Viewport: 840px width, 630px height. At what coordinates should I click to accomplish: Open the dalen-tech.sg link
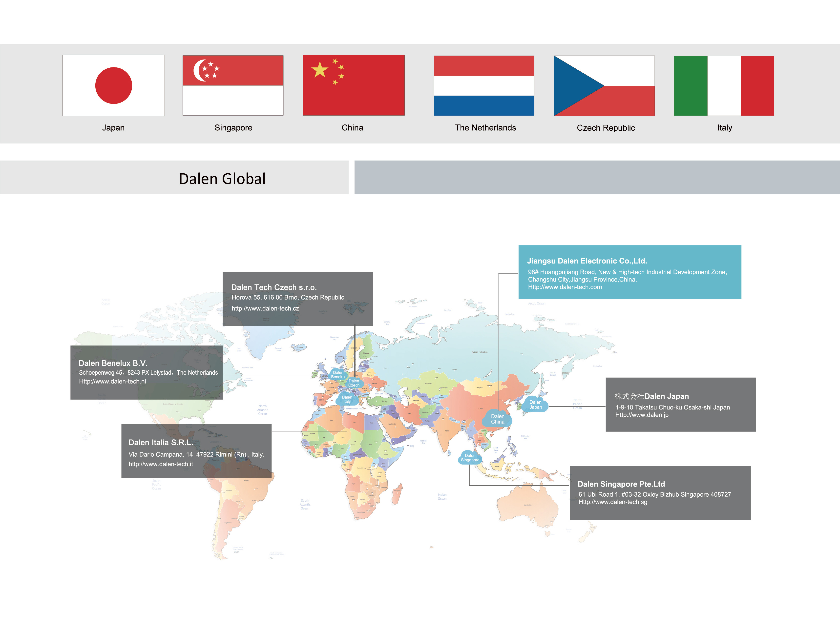(613, 502)
